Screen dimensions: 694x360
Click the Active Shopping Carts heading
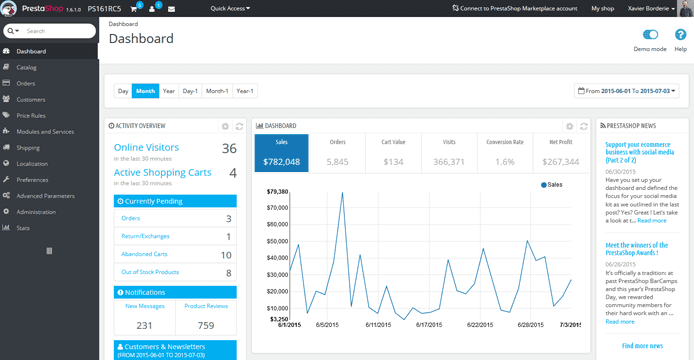pyautogui.click(x=162, y=172)
